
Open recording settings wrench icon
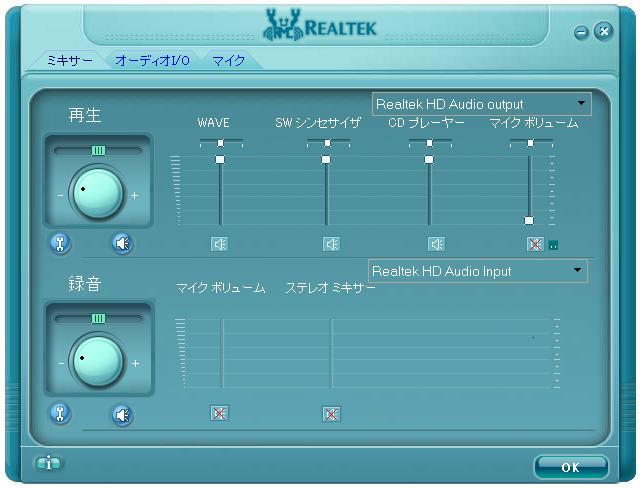(x=60, y=413)
